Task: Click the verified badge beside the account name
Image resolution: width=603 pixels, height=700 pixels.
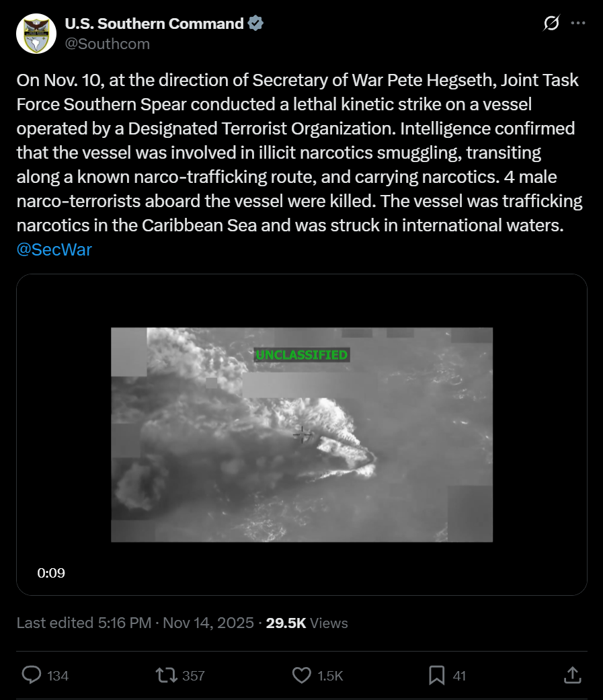Action: click(x=255, y=24)
